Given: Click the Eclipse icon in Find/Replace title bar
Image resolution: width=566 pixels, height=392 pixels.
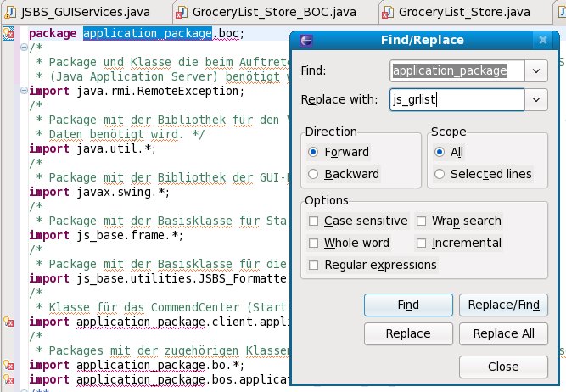Looking at the screenshot, I should (x=306, y=40).
